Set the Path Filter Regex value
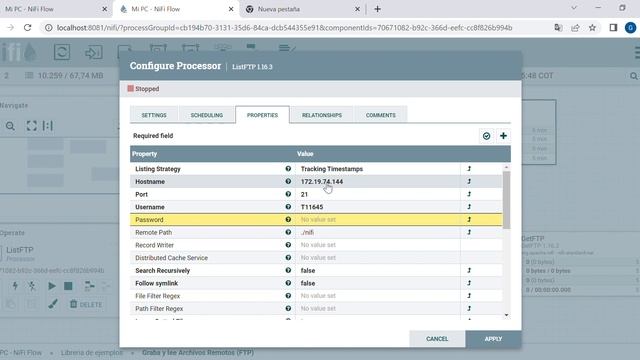 (x=378, y=308)
